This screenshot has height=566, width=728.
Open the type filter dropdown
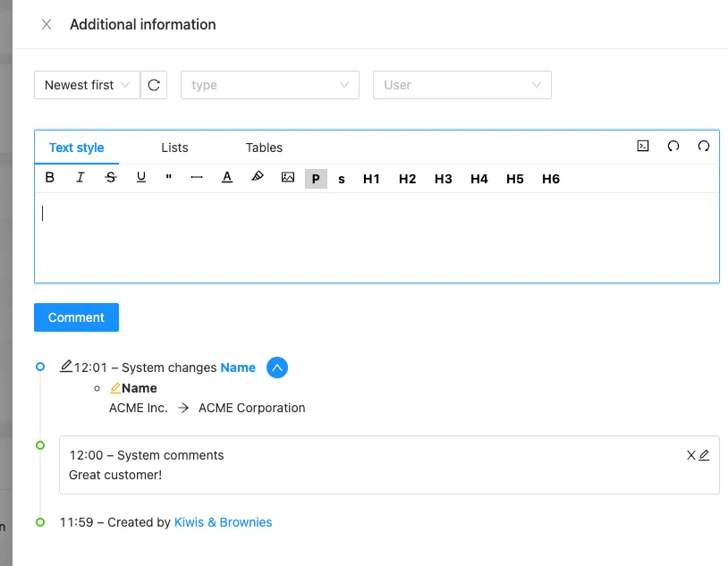click(x=269, y=85)
